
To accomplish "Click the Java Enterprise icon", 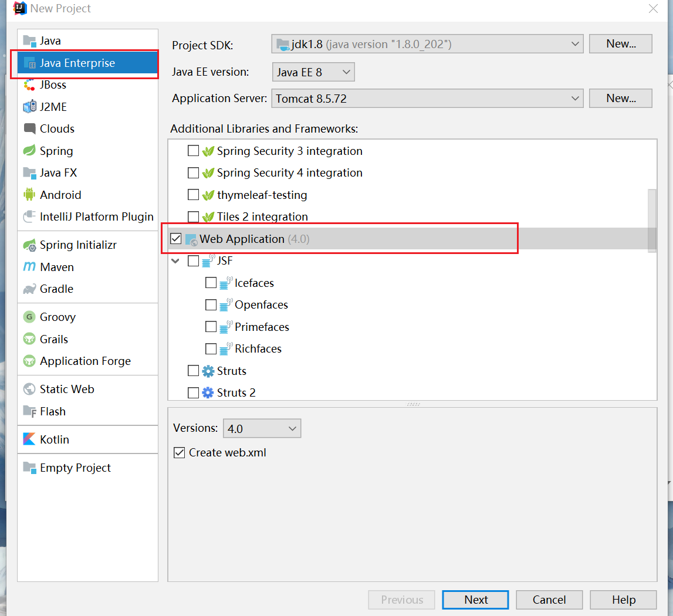I will pyautogui.click(x=29, y=63).
